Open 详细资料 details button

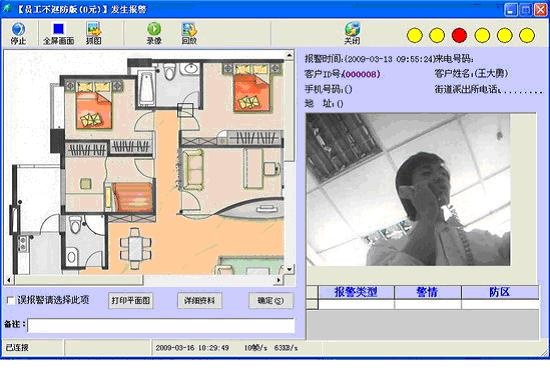[200, 301]
